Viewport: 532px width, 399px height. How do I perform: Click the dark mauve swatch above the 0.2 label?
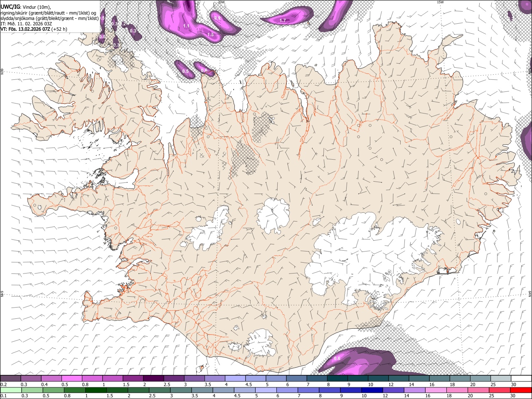(x=10, y=378)
